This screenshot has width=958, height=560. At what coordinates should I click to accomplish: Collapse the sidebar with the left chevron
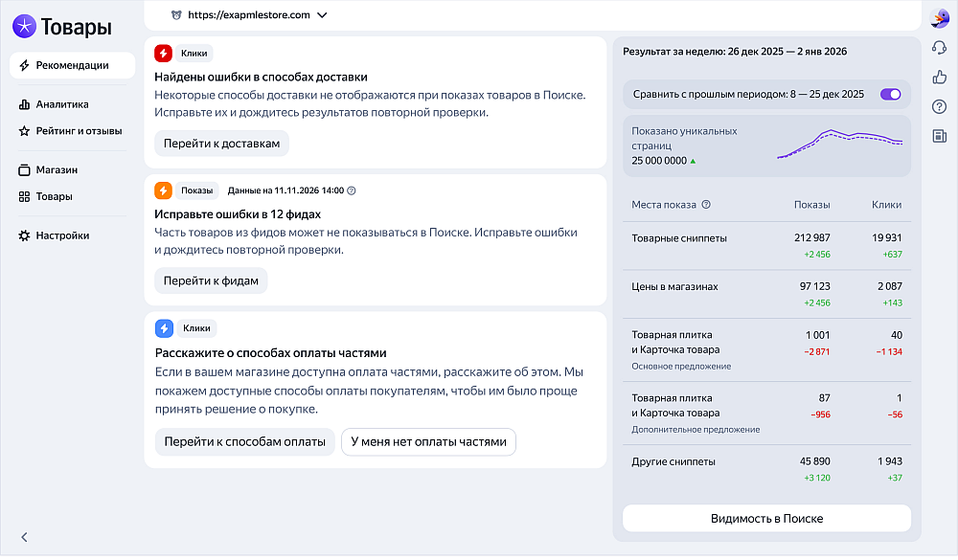(x=25, y=537)
